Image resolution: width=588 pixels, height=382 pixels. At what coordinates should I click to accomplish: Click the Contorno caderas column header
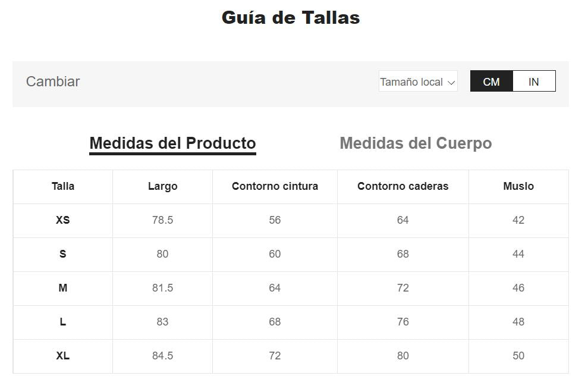(x=403, y=186)
